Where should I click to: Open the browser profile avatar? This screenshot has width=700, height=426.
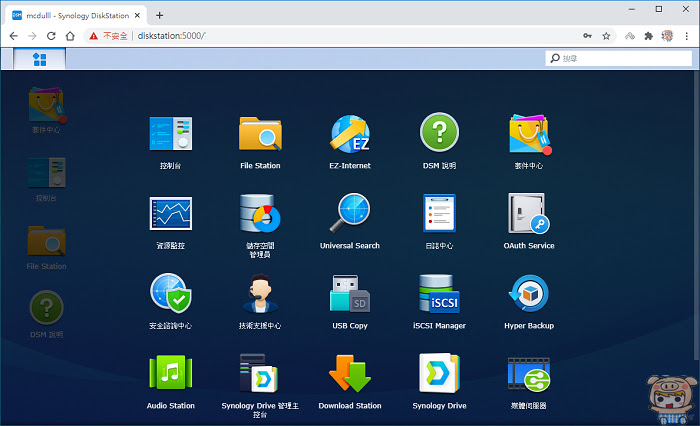pos(667,36)
